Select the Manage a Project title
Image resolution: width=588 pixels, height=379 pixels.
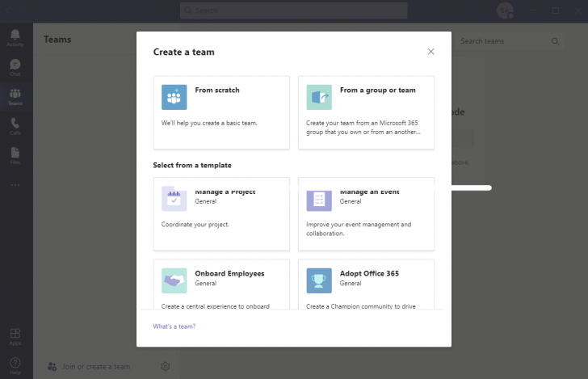tap(225, 192)
